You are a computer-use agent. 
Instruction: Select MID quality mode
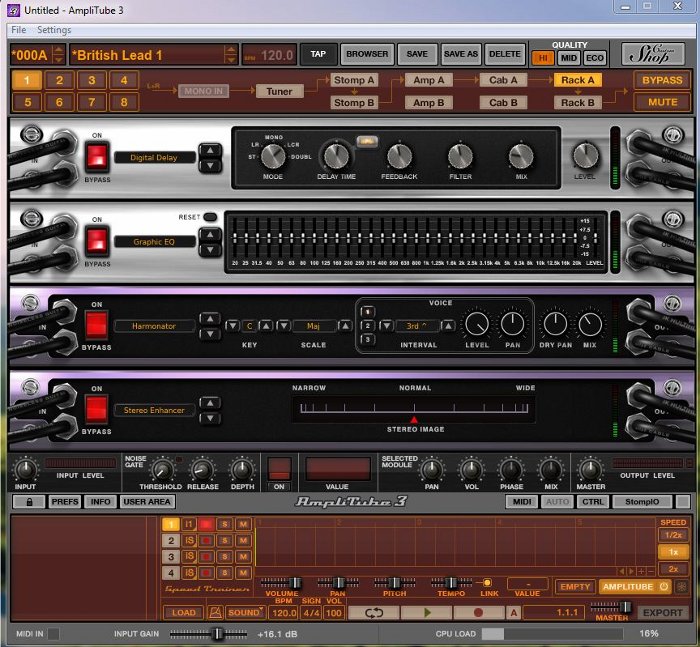tap(569, 58)
